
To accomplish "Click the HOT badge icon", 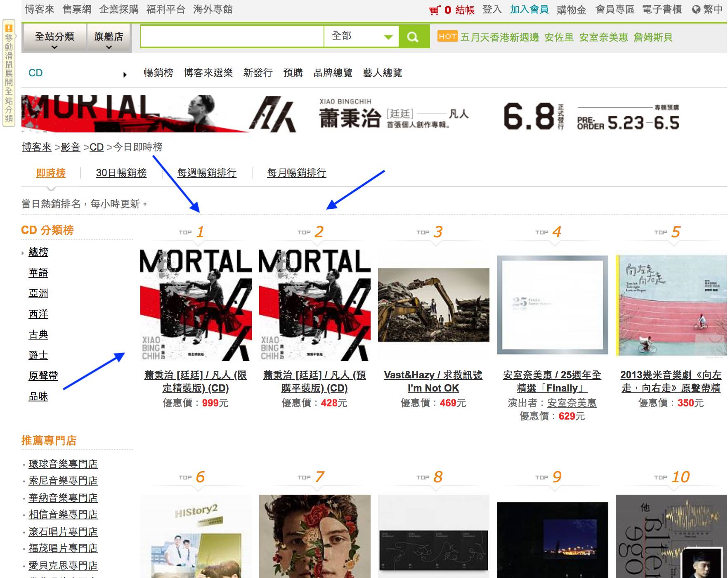I will coord(447,36).
